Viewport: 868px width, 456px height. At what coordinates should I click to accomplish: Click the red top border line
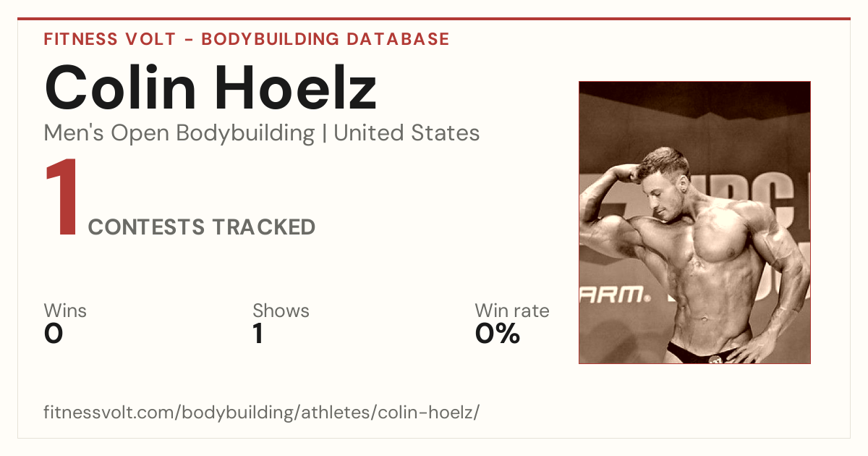point(434,19)
